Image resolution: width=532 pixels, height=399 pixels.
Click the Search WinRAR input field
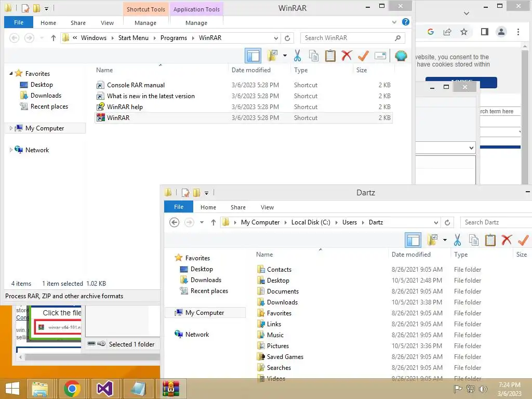[353, 38]
